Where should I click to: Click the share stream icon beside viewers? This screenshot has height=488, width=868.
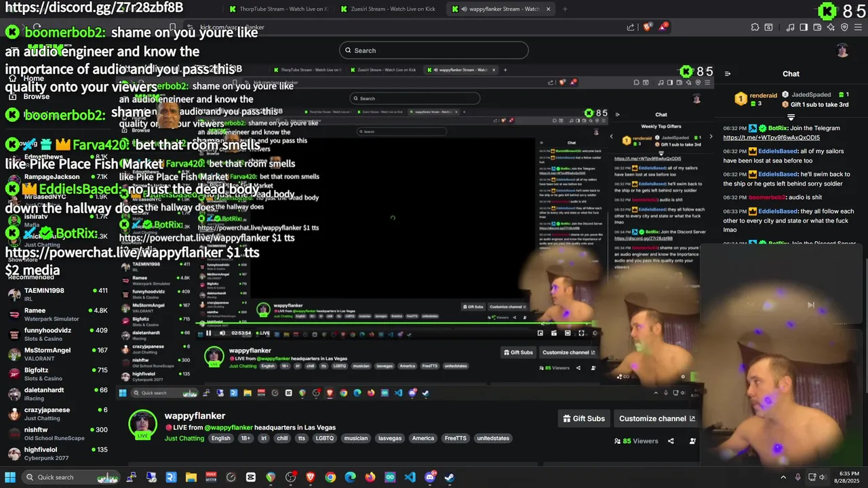pos(671,441)
